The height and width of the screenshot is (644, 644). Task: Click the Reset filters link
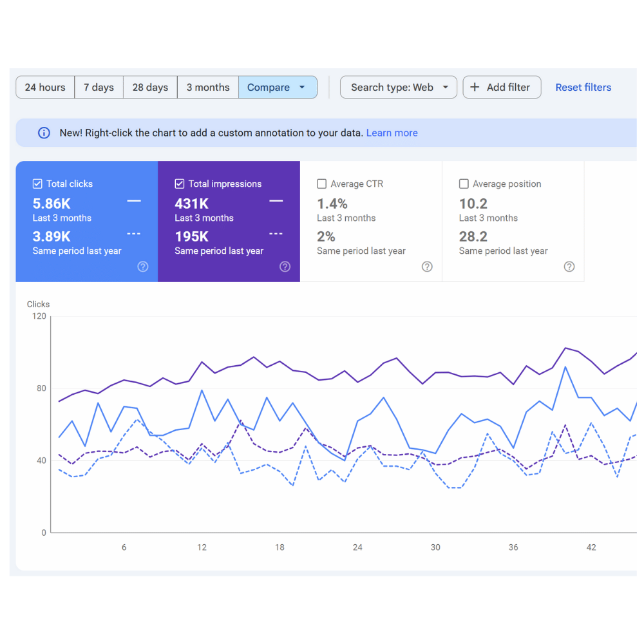tap(583, 88)
